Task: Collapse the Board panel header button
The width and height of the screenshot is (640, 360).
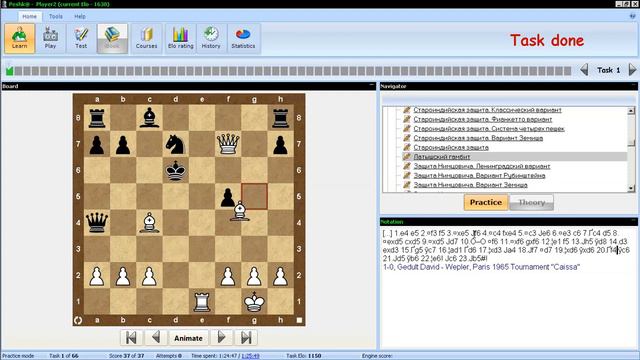Action: click(x=371, y=85)
